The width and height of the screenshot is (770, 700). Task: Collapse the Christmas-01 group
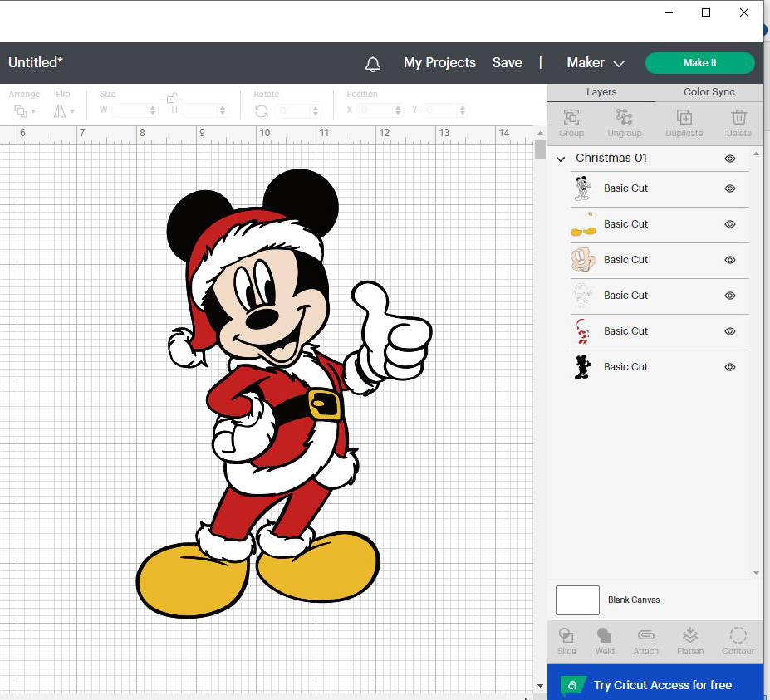[561, 159]
